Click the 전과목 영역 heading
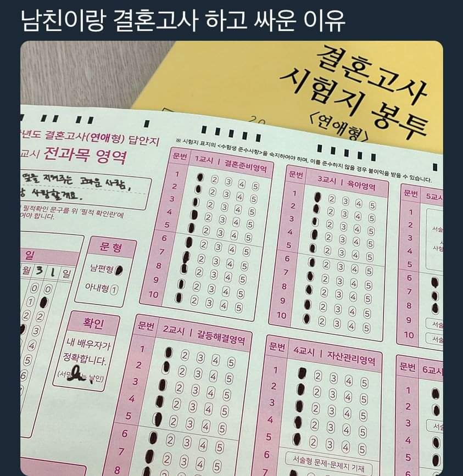 (x=85, y=155)
